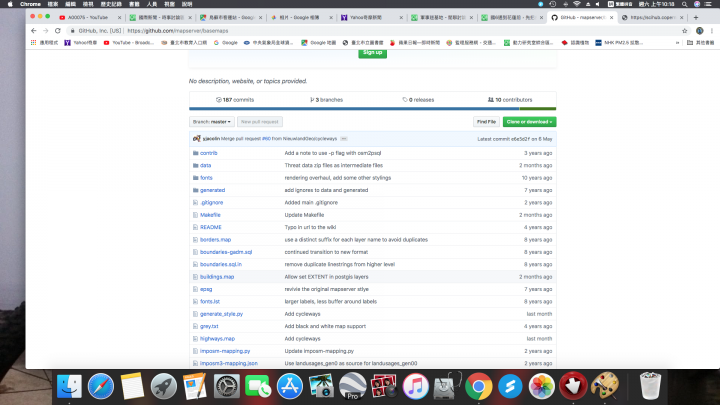Open Notes app in dock
This screenshot has width=720, height=405.
[132, 386]
